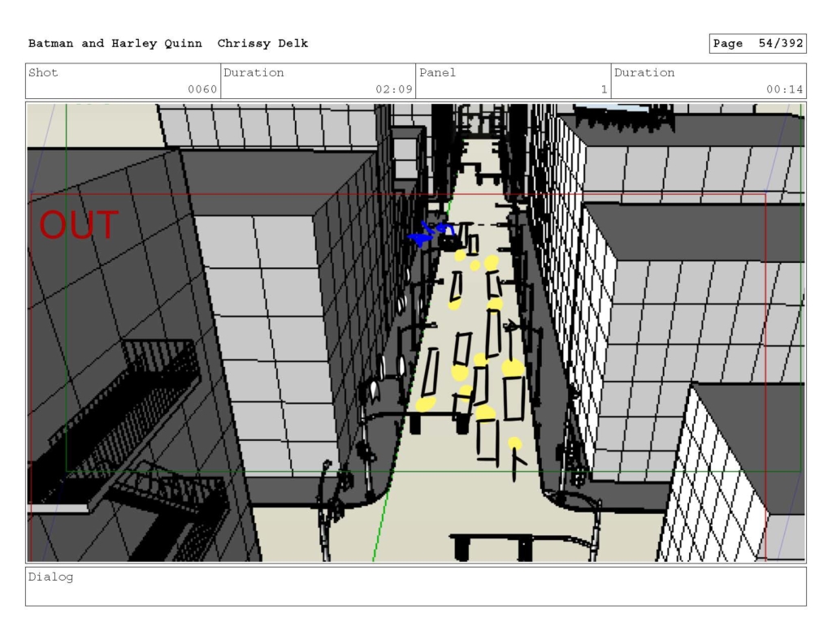Select the 'Chrissy Delk' author name
Viewport: 832px width, 644px height.
pyautogui.click(x=262, y=44)
